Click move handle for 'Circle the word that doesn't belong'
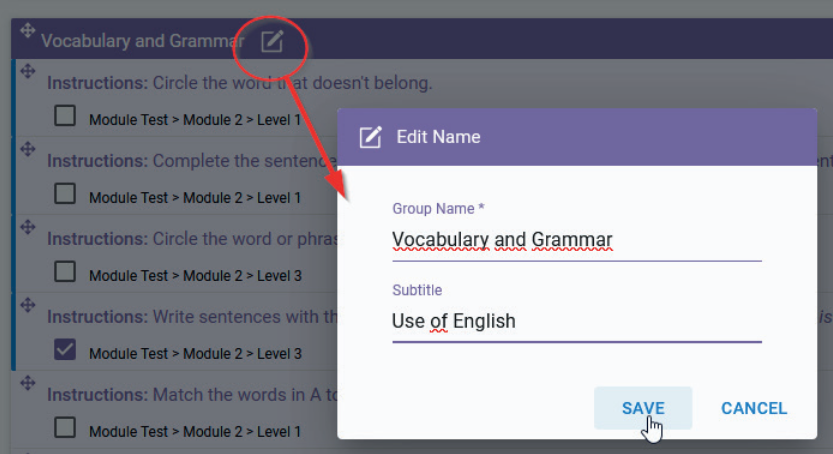 [28, 71]
